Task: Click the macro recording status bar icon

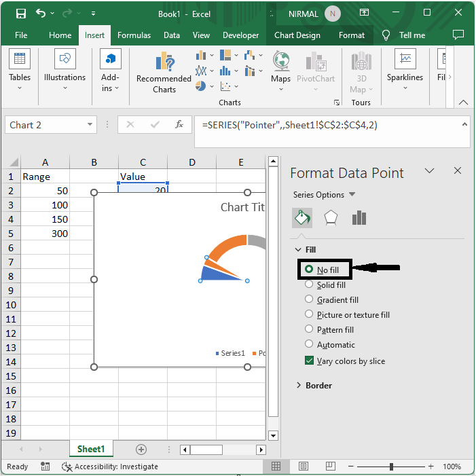Action: pos(45,466)
